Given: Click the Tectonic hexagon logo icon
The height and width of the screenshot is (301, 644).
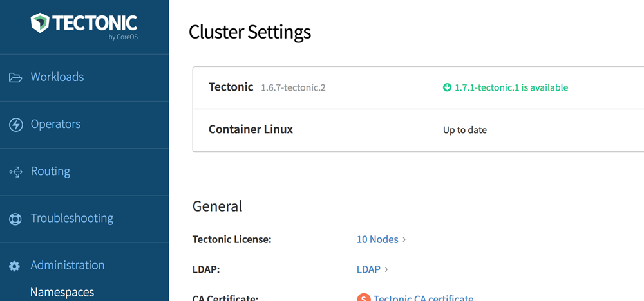Looking at the screenshot, I should 40,23.
